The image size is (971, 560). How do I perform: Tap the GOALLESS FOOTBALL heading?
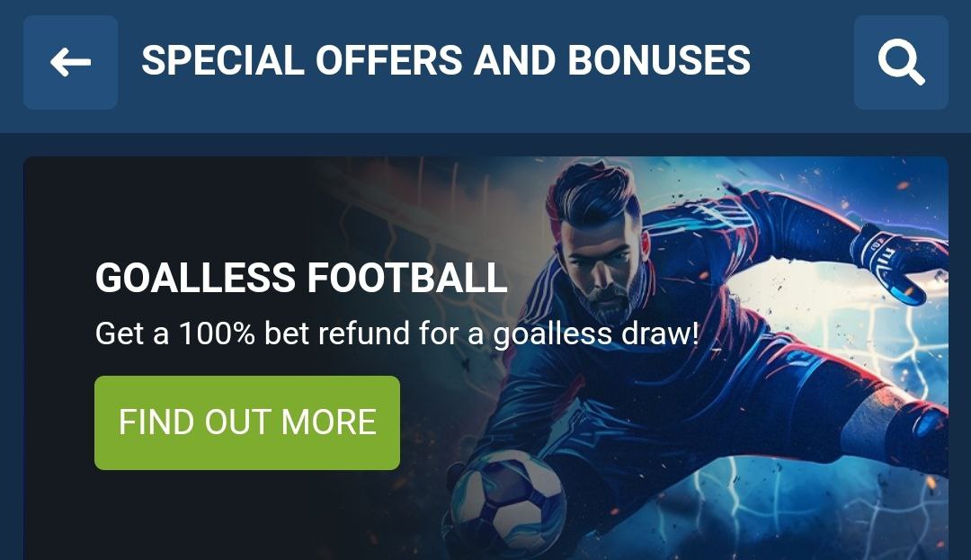click(301, 277)
